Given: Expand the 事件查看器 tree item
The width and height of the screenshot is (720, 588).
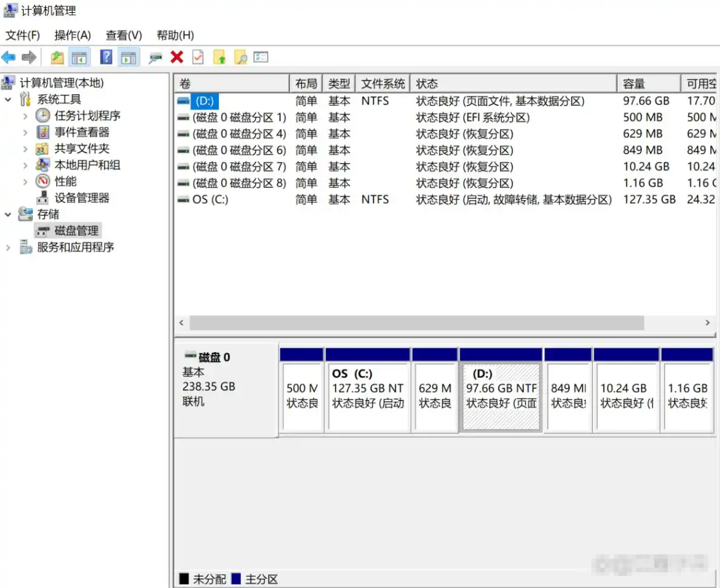Looking at the screenshot, I should (x=24, y=133).
